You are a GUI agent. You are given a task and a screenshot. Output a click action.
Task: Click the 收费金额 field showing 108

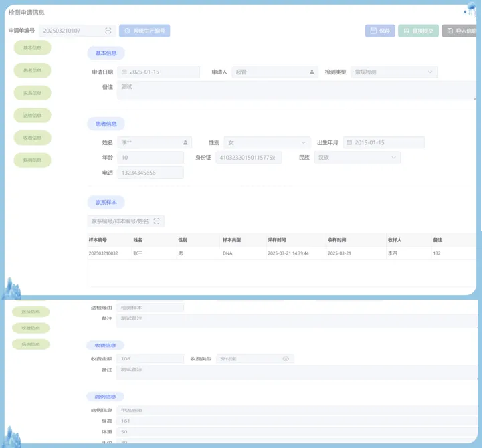151,358
